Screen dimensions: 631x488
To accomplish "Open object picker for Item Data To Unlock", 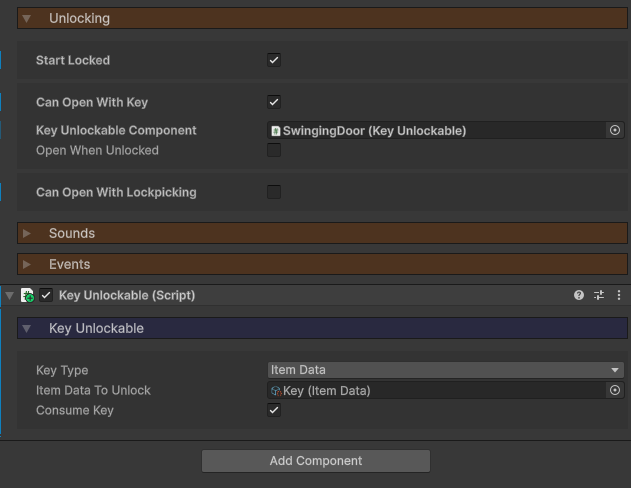I will click(x=615, y=390).
